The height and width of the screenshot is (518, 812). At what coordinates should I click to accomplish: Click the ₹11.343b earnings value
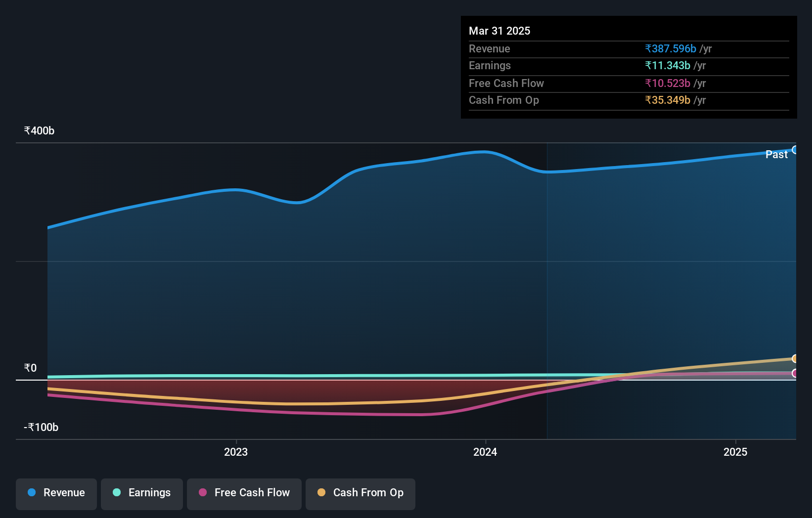668,65
